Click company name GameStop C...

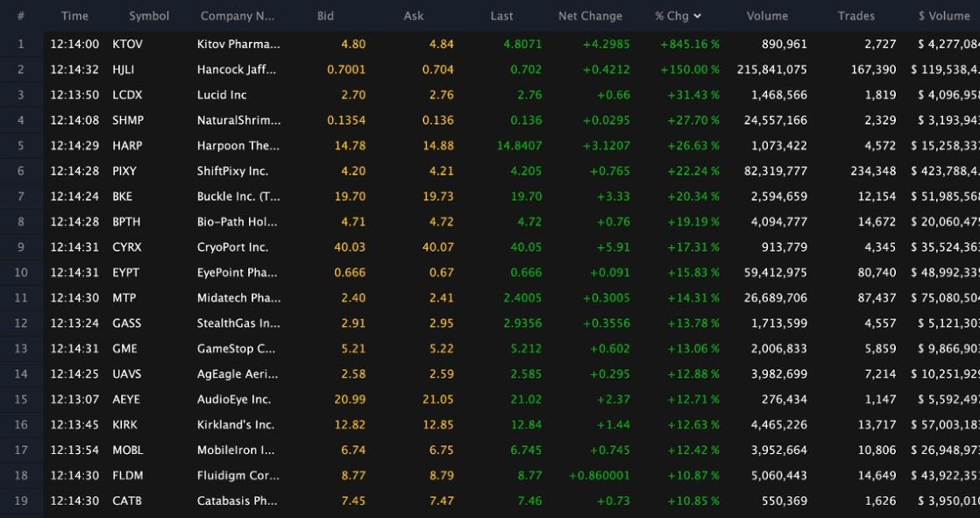(237, 349)
